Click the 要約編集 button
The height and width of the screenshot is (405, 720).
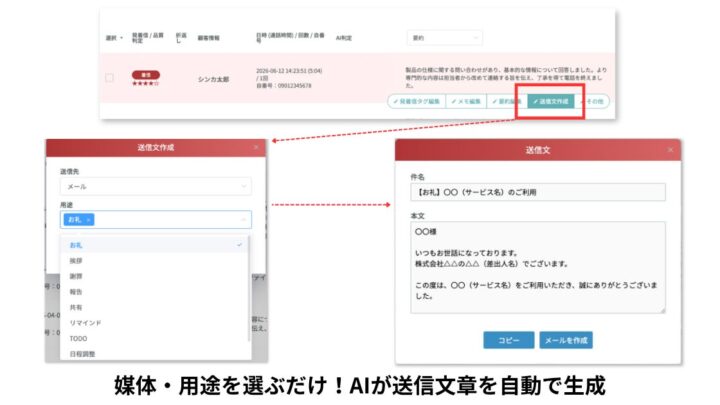(x=506, y=101)
